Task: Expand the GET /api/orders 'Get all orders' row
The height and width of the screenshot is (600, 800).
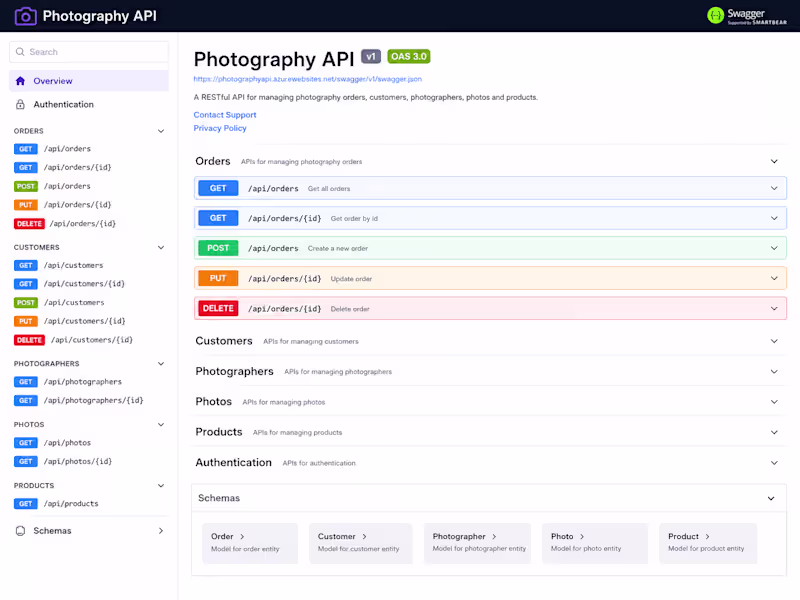Action: [x=490, y=188]
